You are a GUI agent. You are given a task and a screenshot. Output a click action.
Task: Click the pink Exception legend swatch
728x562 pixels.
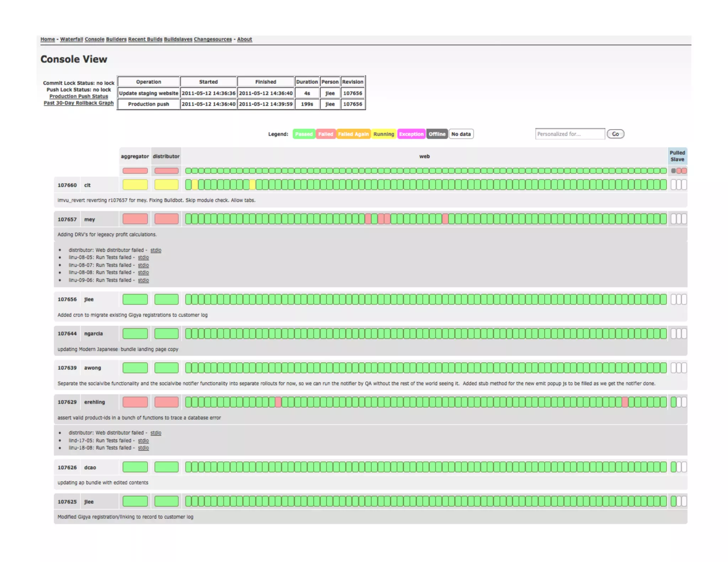(411, 134)
